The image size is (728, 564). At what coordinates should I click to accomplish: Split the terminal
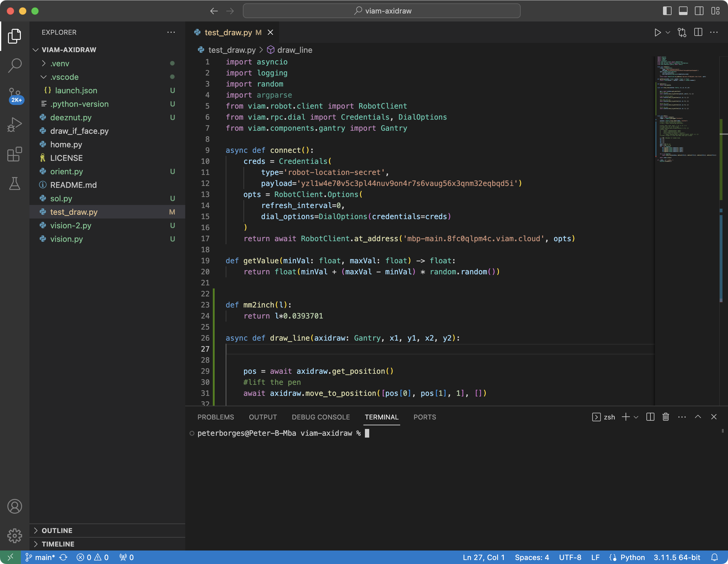point(650,417)
